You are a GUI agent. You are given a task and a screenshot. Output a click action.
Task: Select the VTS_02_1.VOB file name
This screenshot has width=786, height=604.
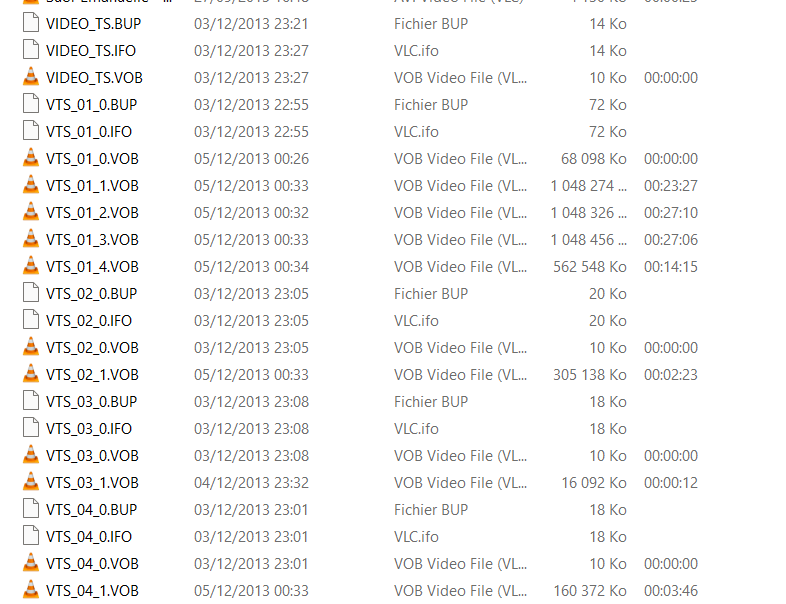pos(92,374)
